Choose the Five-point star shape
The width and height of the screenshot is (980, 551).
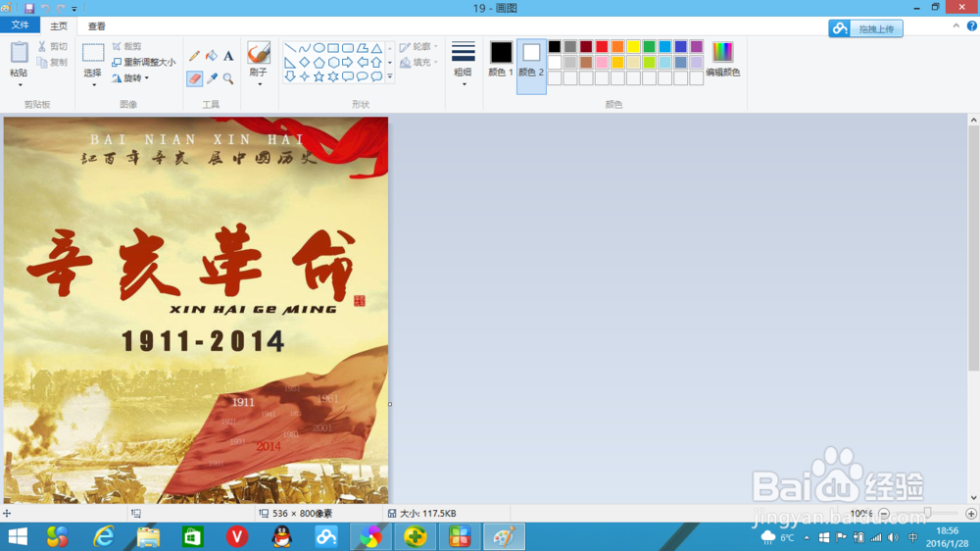pos(318,76)
